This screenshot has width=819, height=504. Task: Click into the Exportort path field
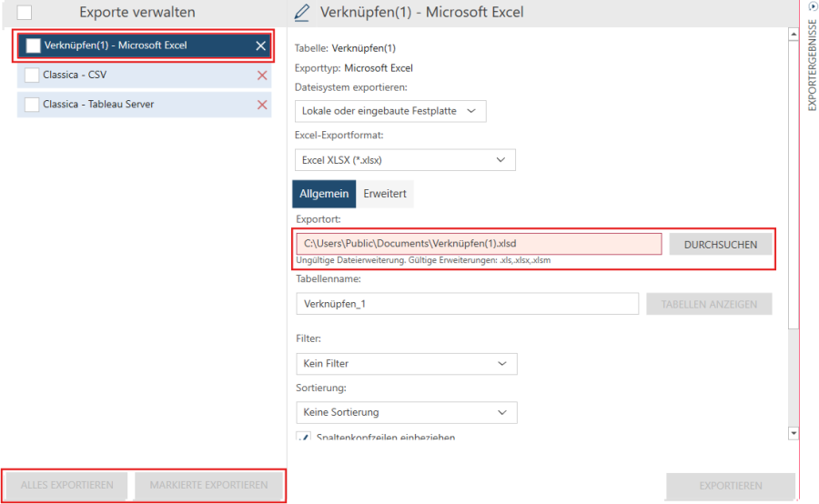pyautogui.click(x=479, y=244)
